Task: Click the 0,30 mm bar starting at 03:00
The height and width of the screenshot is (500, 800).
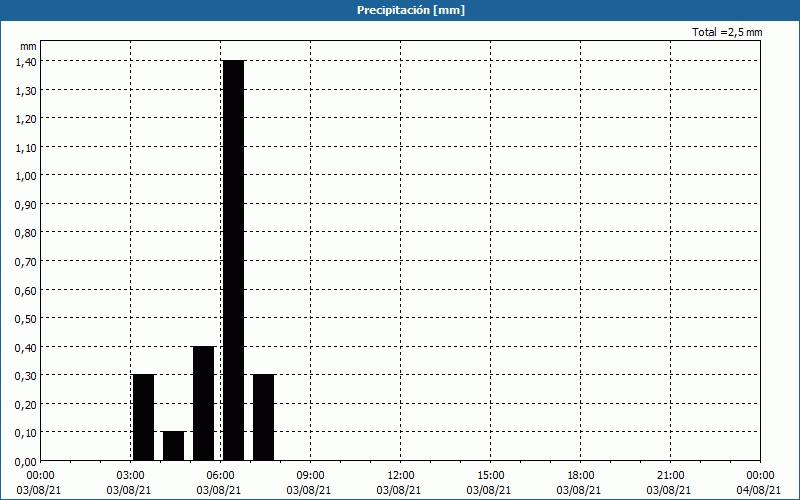Action: [x=143, y=418]
